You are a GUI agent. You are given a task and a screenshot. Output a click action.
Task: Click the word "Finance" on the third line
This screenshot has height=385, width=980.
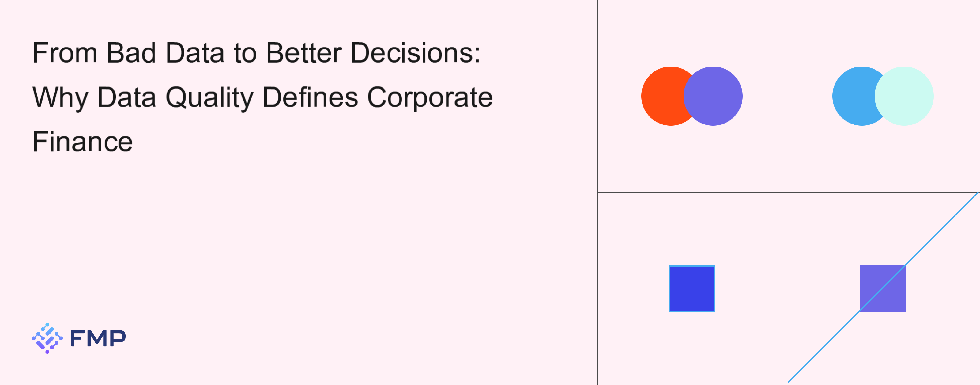coord(83,142)
